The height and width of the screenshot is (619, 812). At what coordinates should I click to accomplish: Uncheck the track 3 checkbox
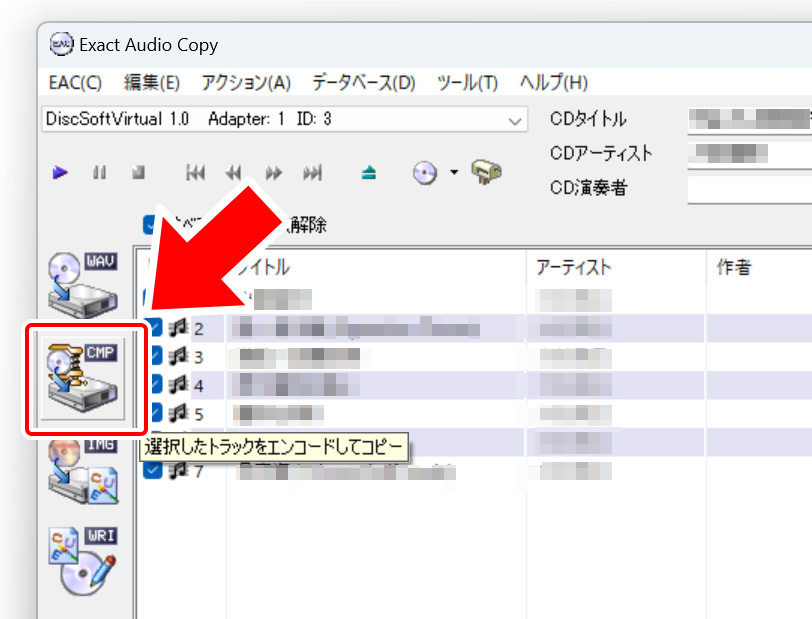[x=153, y=356]
